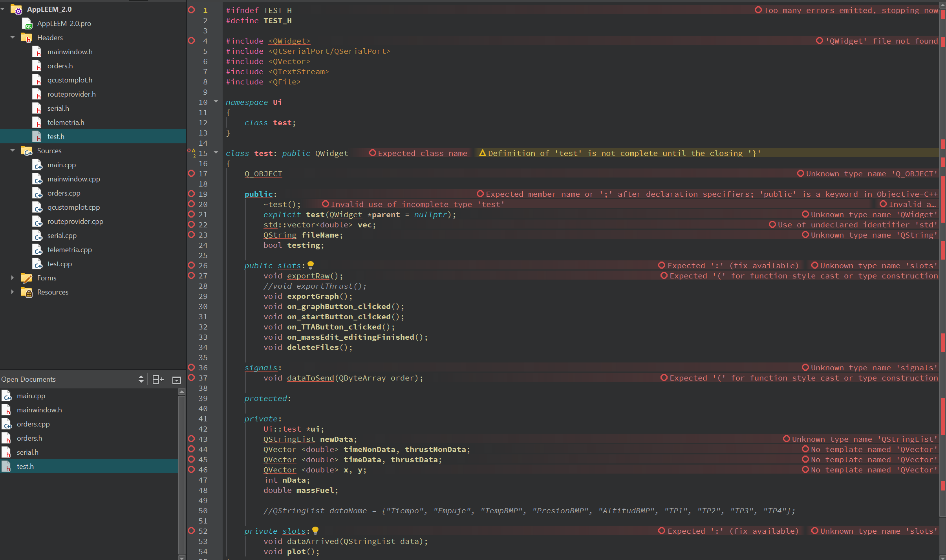Click the error marker on line 1
Image resolution: width=946 pixels, height=560 pixels.
pos(191,10)
